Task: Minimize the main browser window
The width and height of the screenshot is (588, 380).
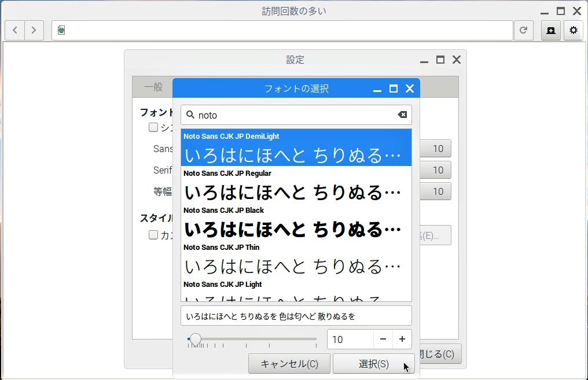Action: pos(545,12)
